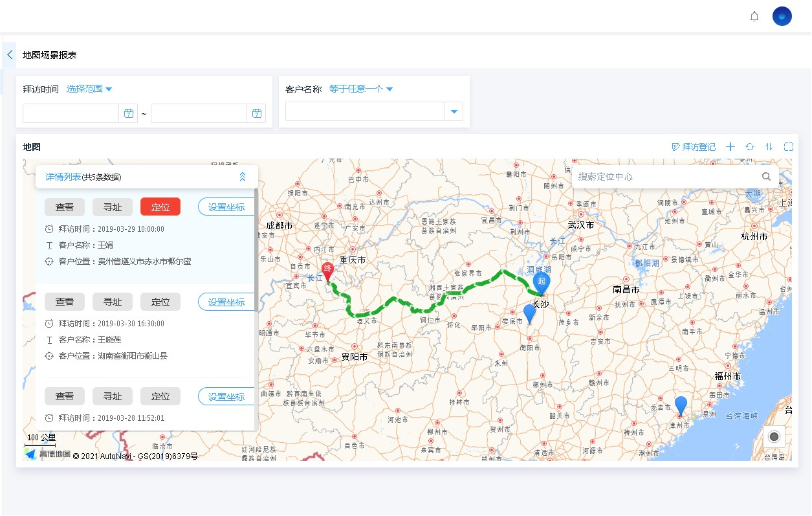Open the user avatar menu
The height and width of the screenshot is (516, 812).
pos(782,17)
